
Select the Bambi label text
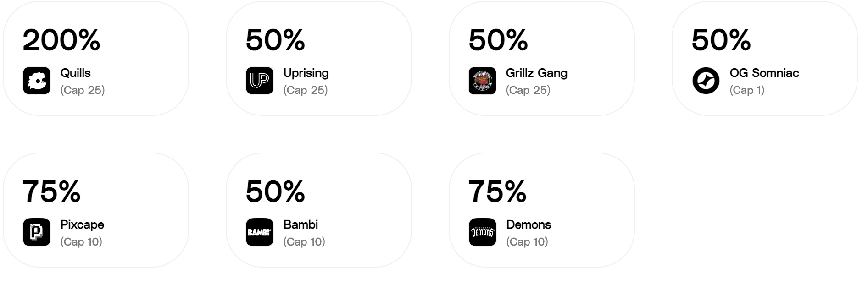coord(300,224)
